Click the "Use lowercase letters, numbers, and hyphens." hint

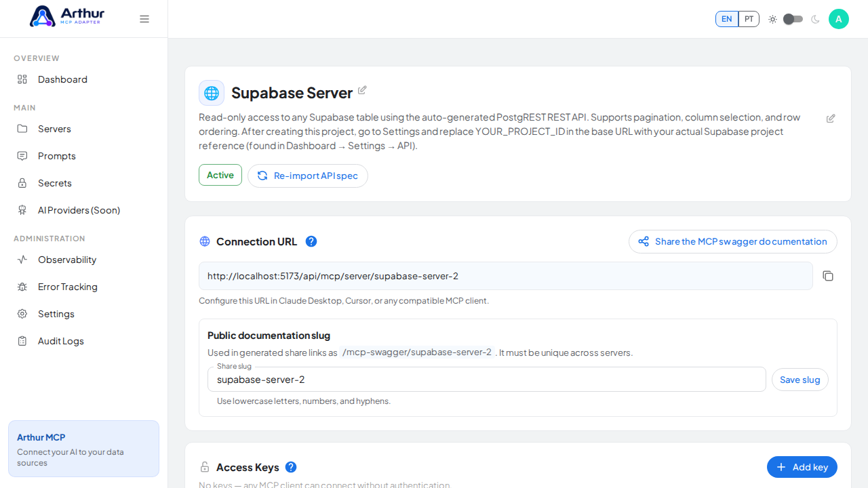pyautogui.click(x=304, y=401)
